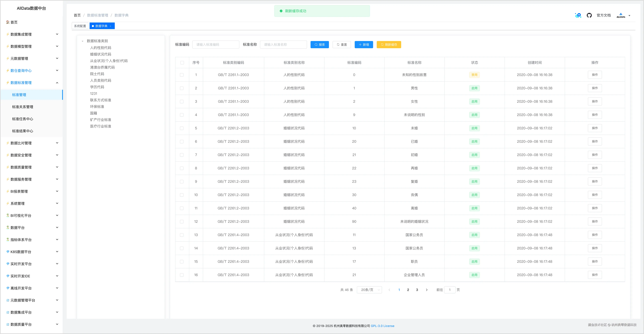Screen dimensions: 644x334
Task: Check the select-all checkbox in table header
Action: point(182,63)
